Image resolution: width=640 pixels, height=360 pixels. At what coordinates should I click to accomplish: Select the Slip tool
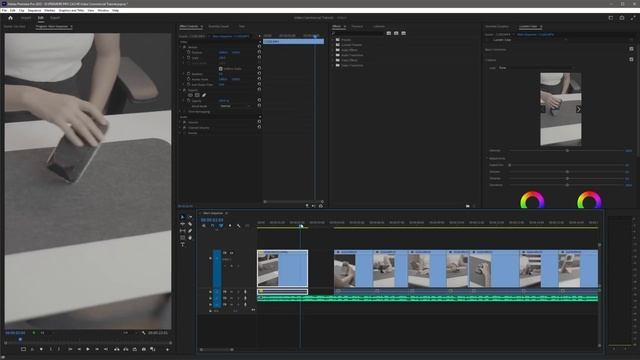point(182,231)
